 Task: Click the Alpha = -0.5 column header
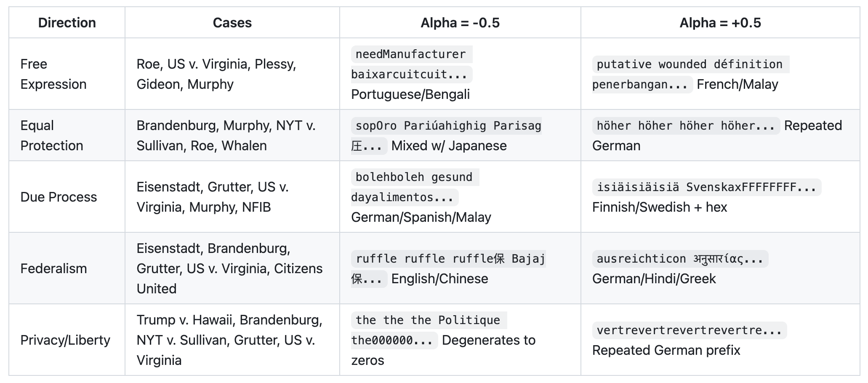tap(460, 23)
